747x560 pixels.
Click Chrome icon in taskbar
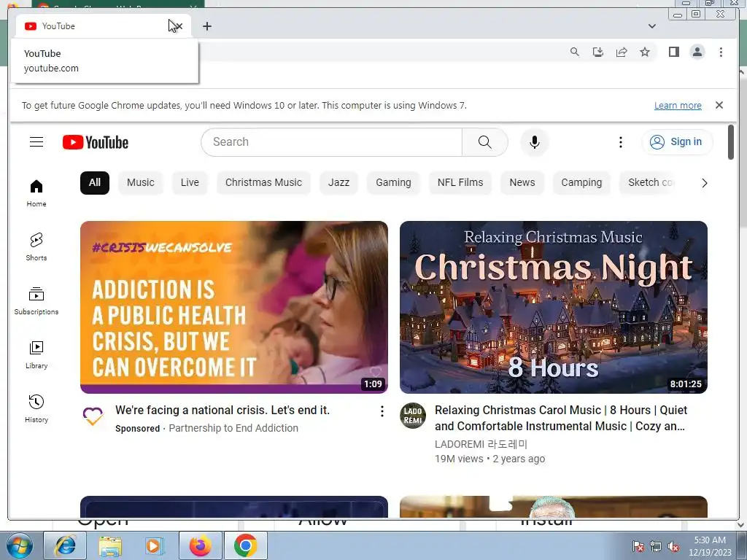click(x=245, y=545)
